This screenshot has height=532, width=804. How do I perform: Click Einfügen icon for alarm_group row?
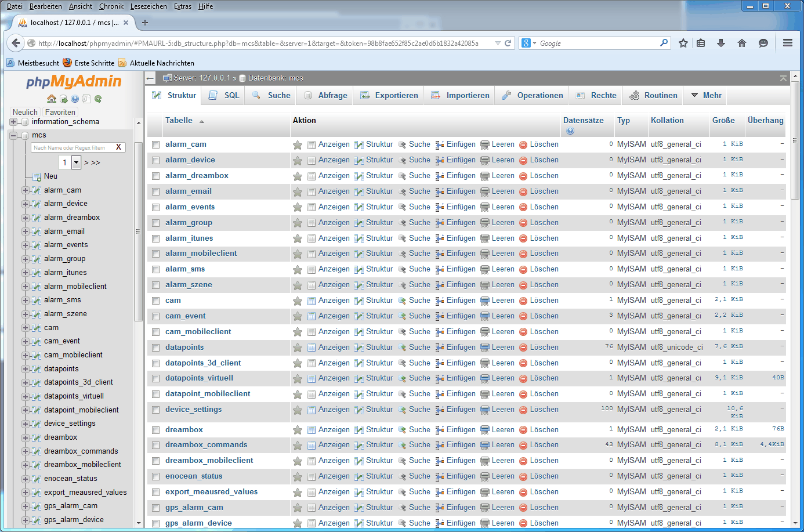point(440,223)
